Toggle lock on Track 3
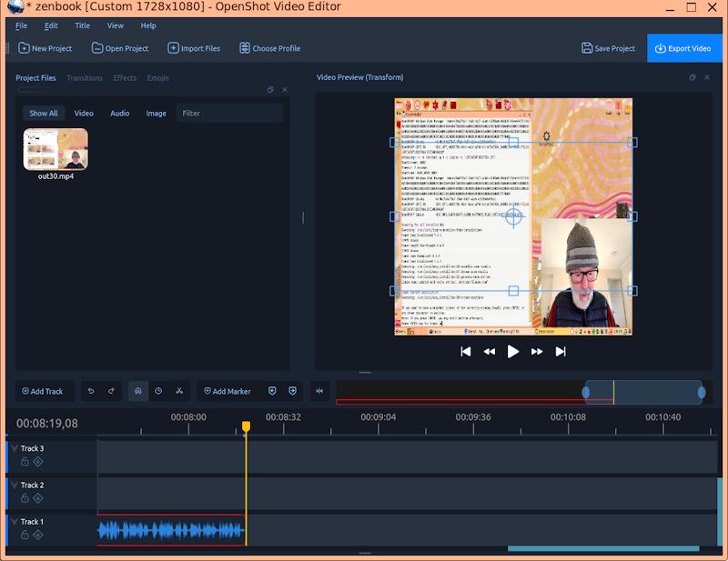Viewport: 728px width, 561px height. pyautogui.click(x=25, y=461)
